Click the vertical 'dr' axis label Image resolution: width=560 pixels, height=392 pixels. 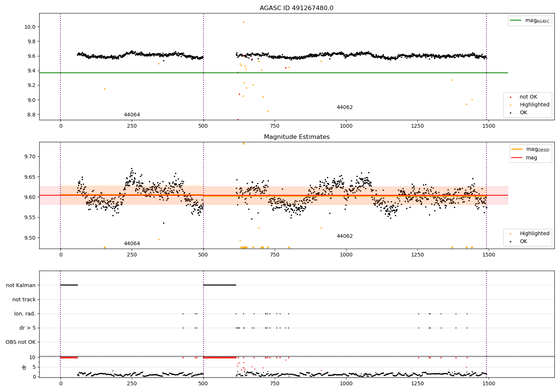24,367
